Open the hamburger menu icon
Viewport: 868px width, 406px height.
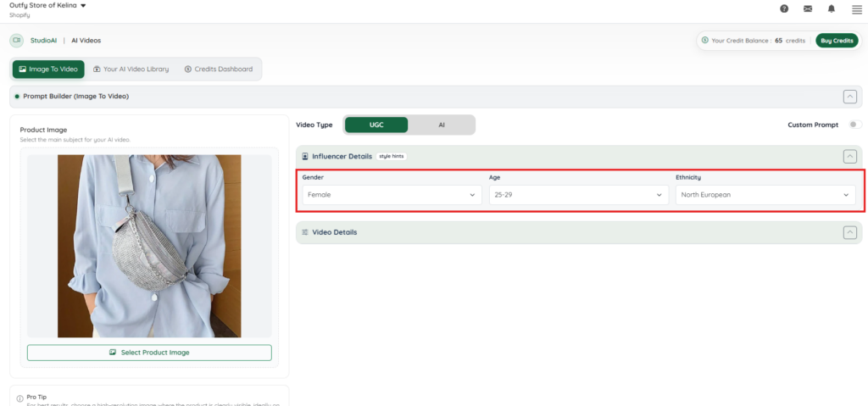[856, 9]
